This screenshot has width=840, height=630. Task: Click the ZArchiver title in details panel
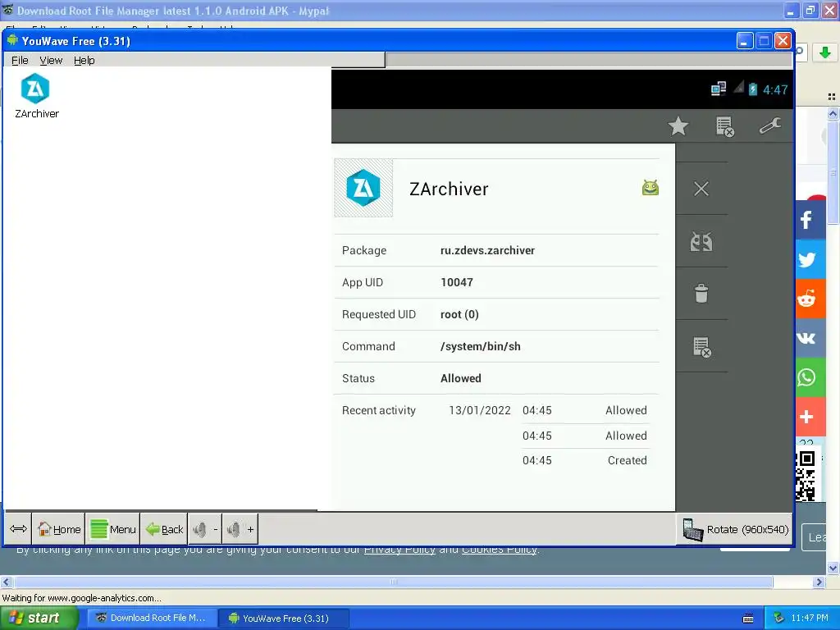pyautogui.click(x=449, y=189)
